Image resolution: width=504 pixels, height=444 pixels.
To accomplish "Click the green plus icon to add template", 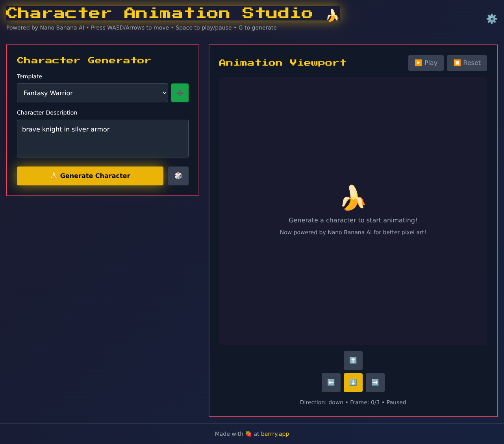I will pos(180,92).
